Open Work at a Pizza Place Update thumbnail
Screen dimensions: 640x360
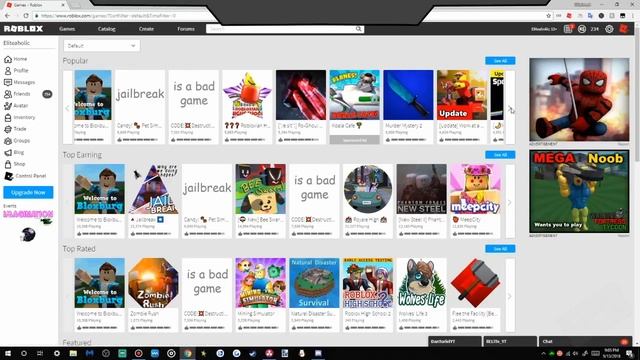(462, 95)
